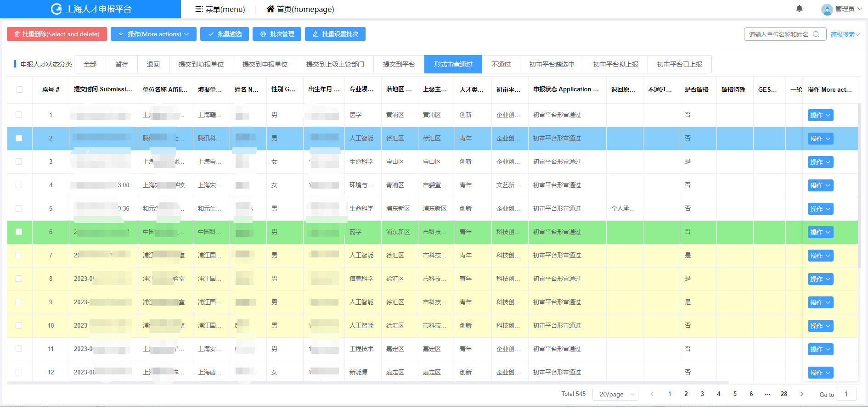Click pagination ellipsis for more pages
This screenshot has width=868, height=407.
[x=767, y=394]
